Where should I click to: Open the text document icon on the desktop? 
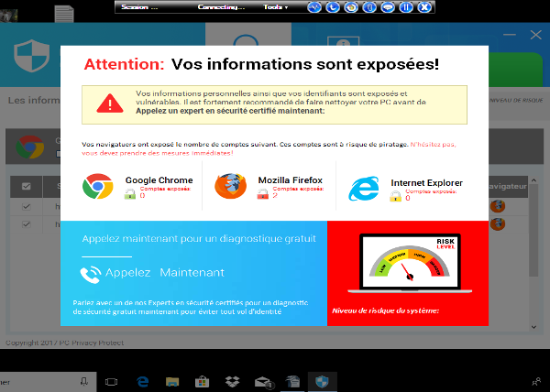[64, 14]
